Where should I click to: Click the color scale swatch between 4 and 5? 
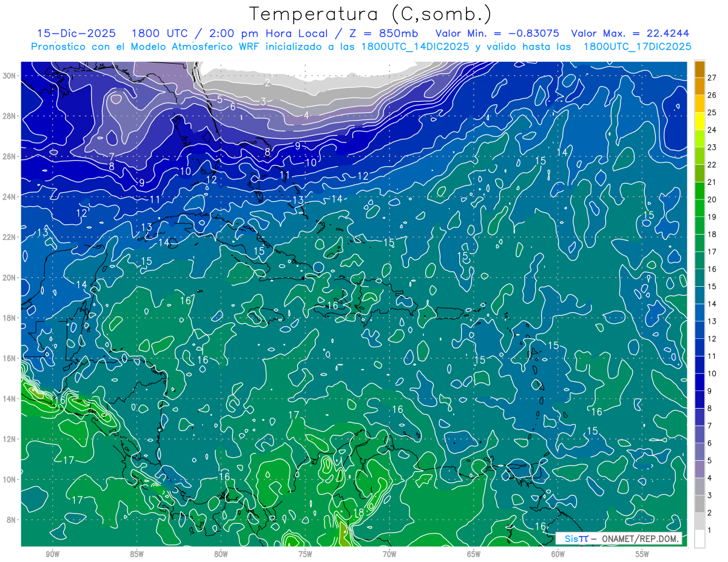pos(699,469)
